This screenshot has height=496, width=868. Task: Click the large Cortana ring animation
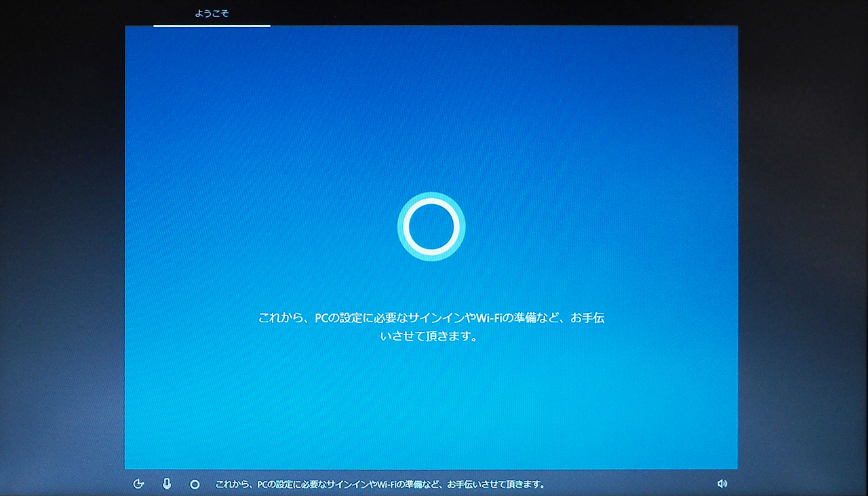(431, 227)
